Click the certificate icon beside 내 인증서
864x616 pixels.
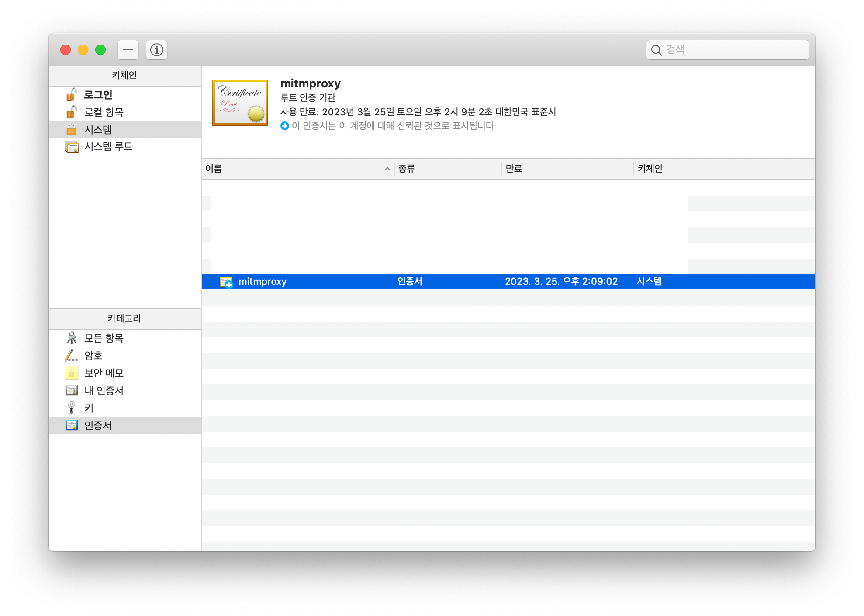click(71, 390)
